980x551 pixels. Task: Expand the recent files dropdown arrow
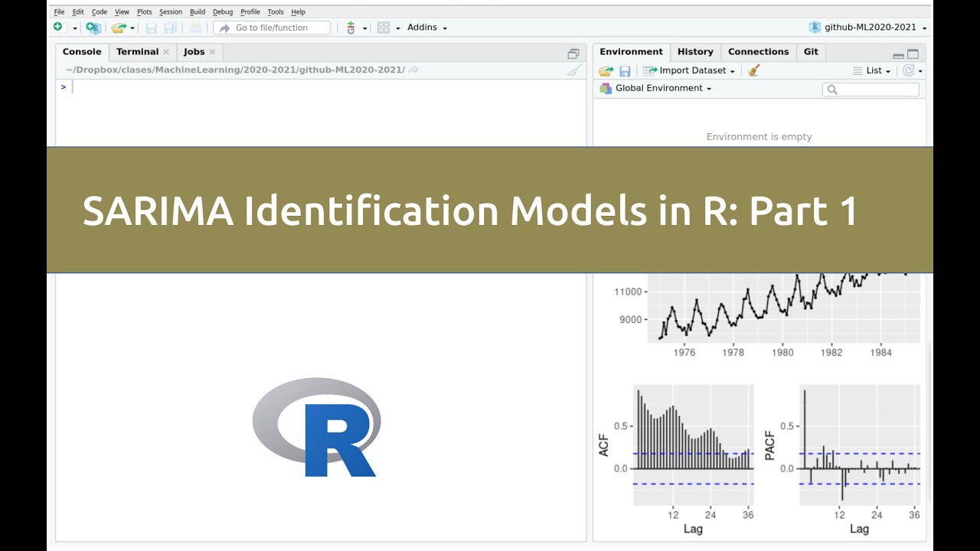click(132, 28)
